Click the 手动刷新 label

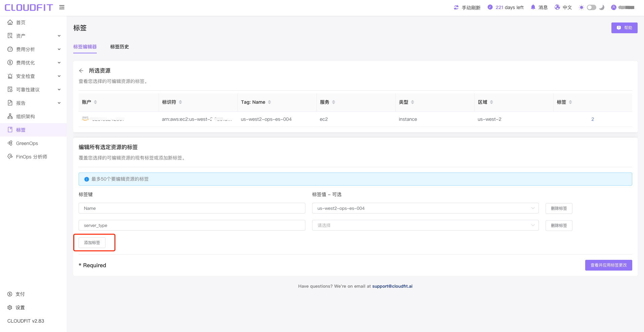click(471, 7)
